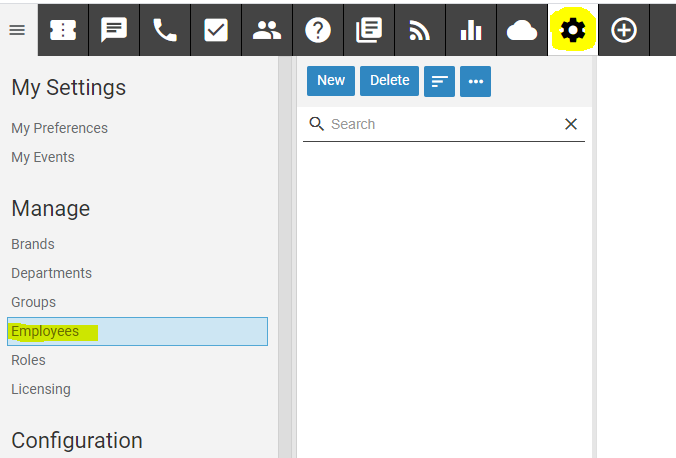The image size is (676, 458).
Task: Select Departments under Manage
Action: pos(51,273)
